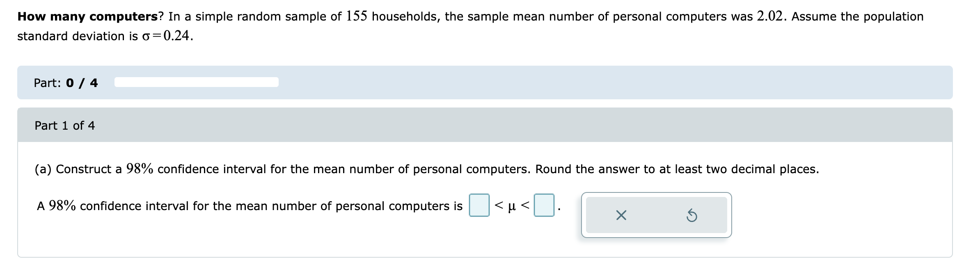The height and width of the screenshot is (270, 980).
Task: Click the progress bar in the Part header
Action: [196, 82]
